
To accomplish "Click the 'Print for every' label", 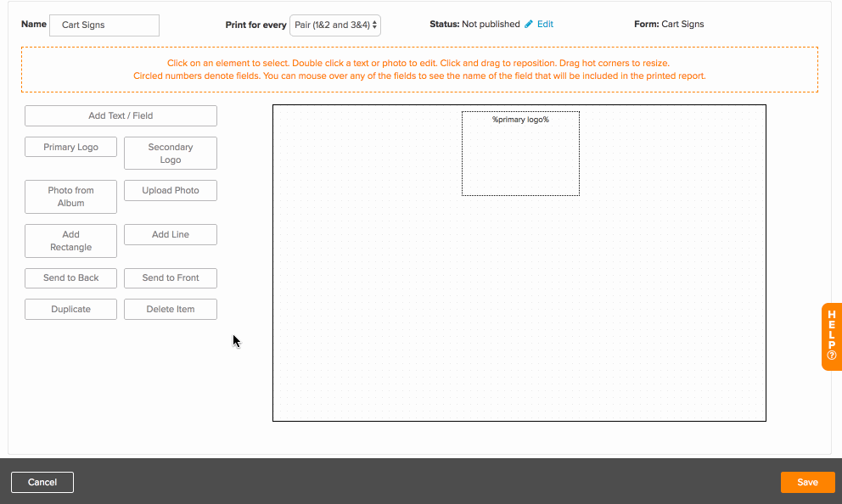I will (255, 25).
